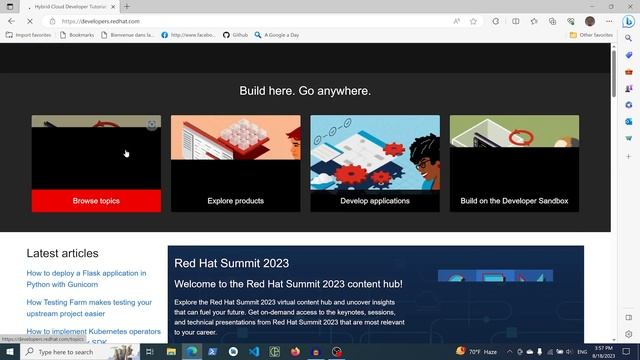Click the Explore products card
Image resolution: width=640 pixels, height=360 pixels.
click(x=236, y=163)
